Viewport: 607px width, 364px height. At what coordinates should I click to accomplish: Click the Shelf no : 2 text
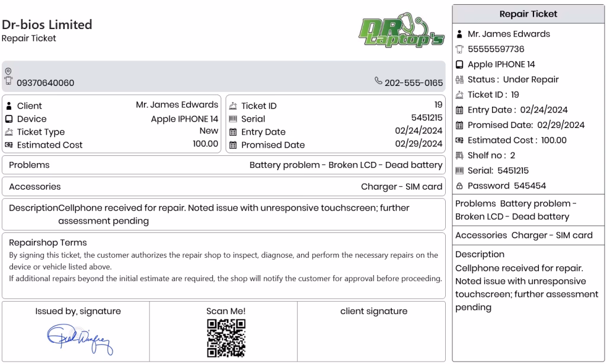[x=491, y=155]
